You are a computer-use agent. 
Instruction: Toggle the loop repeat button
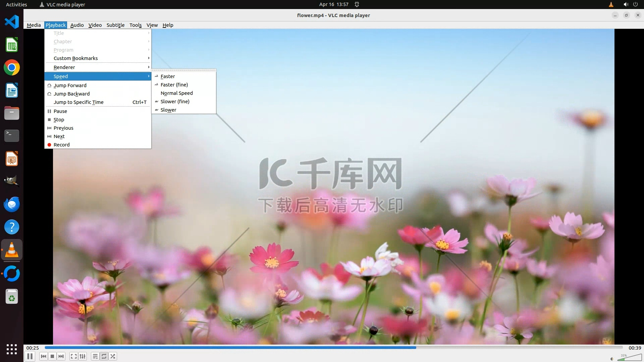[x=104, y=356]
